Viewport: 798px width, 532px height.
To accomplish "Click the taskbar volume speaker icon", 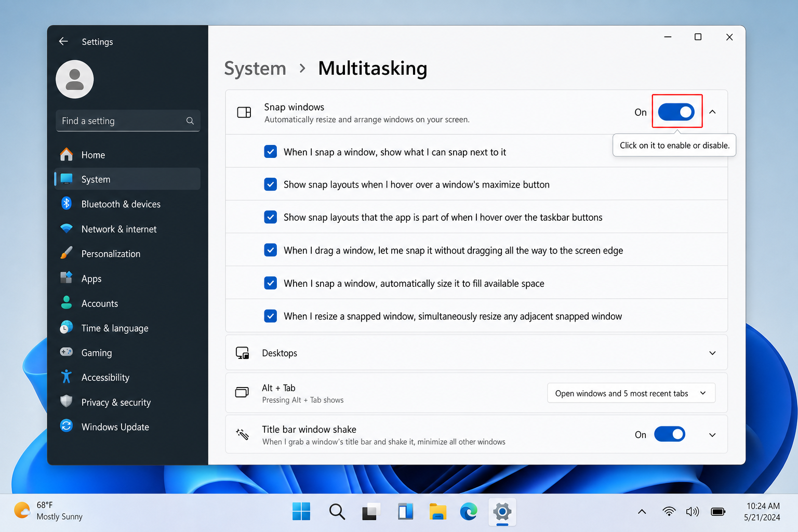I will [x=693, y=512].
